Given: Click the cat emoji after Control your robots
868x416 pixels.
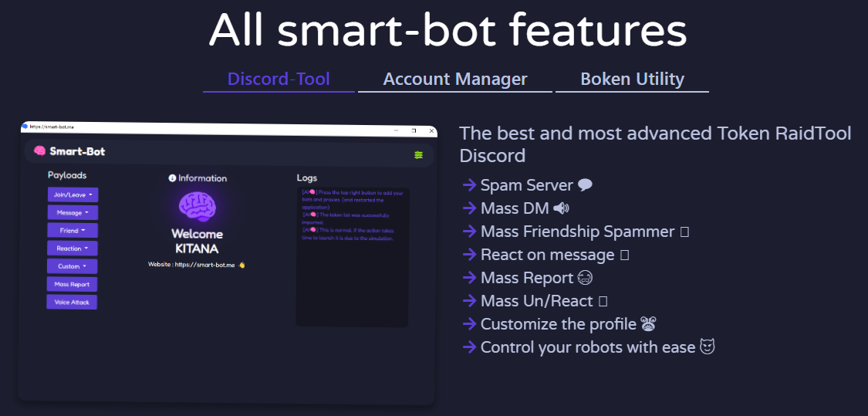Looking at the screenshot, I should click(708, 347).
